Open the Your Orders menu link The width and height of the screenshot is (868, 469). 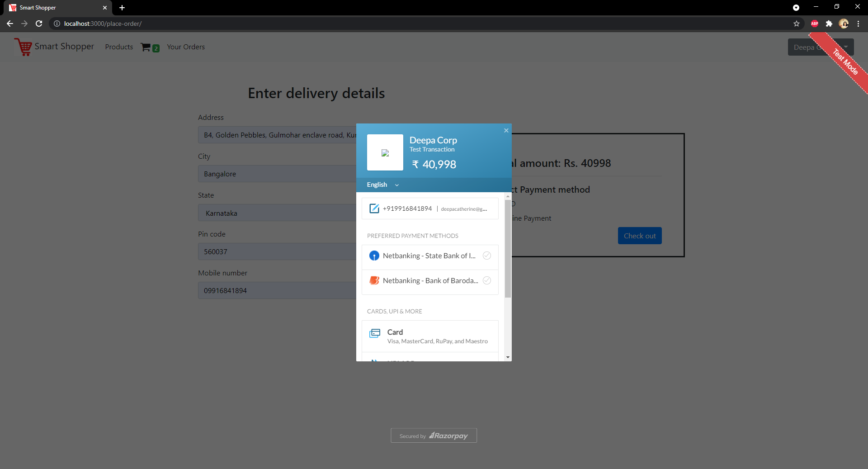(x=186, y=47)
